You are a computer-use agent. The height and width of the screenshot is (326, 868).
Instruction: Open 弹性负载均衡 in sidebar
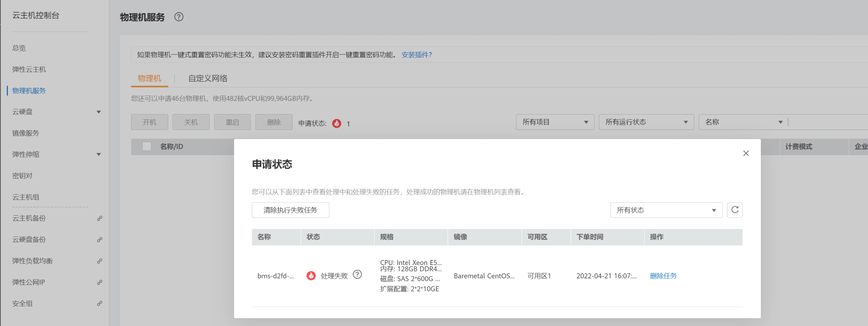coord(32,261)
